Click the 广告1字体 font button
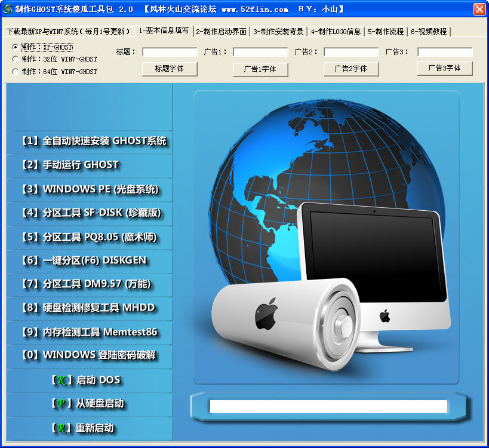Viewport: 489px width, 448px height. click(260, 69)
